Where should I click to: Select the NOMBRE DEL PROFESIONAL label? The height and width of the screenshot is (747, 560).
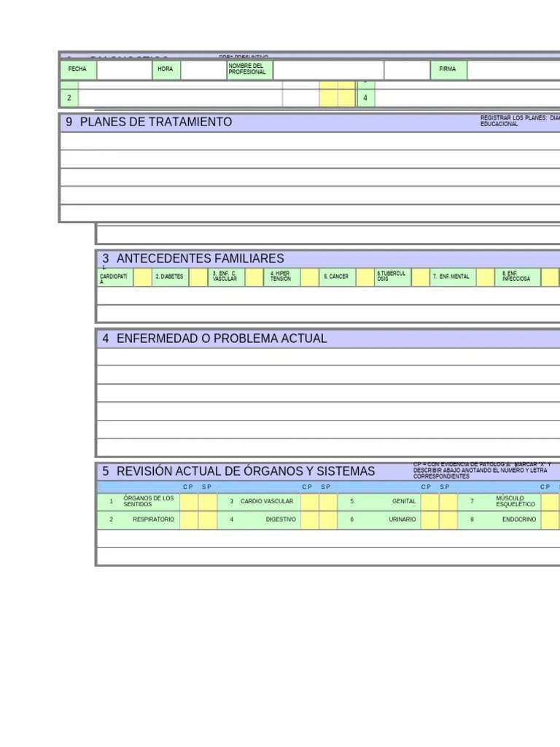click(246, 69)
